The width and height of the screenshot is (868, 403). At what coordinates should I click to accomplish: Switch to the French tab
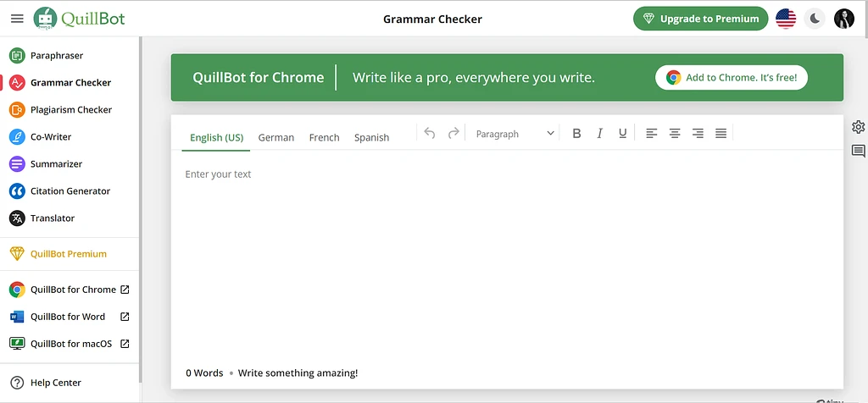click(324, 138)
